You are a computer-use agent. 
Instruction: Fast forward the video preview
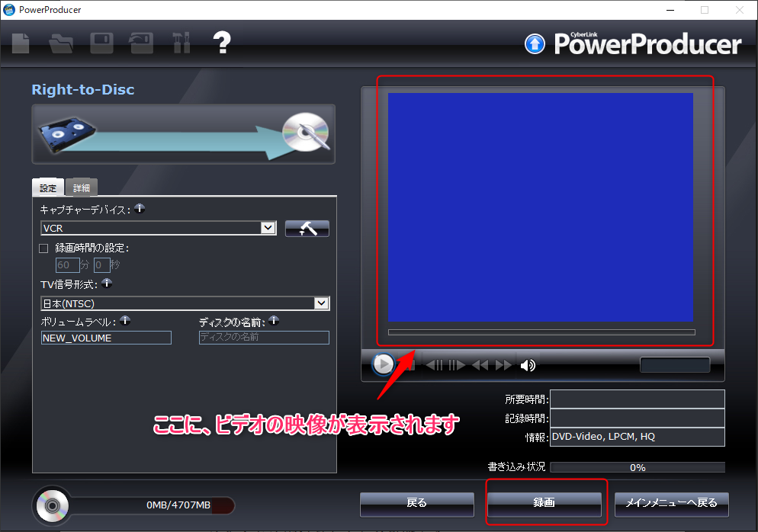click(x=503, y=365)
